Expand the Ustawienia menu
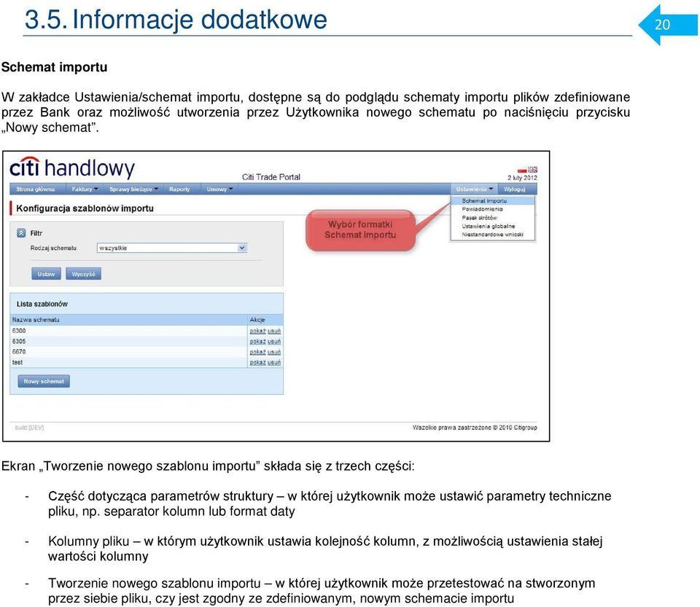700x607 pixels. (x=474, y=189)
